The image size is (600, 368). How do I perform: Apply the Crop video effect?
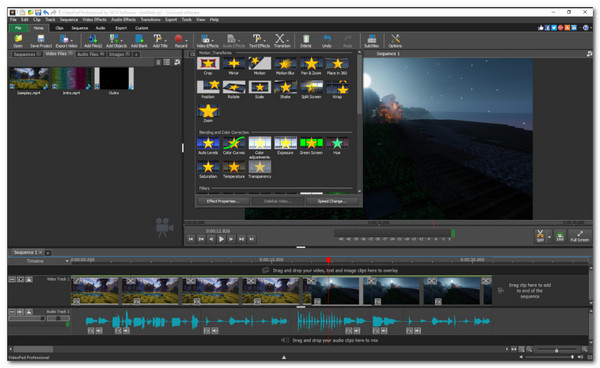point(208,66)
